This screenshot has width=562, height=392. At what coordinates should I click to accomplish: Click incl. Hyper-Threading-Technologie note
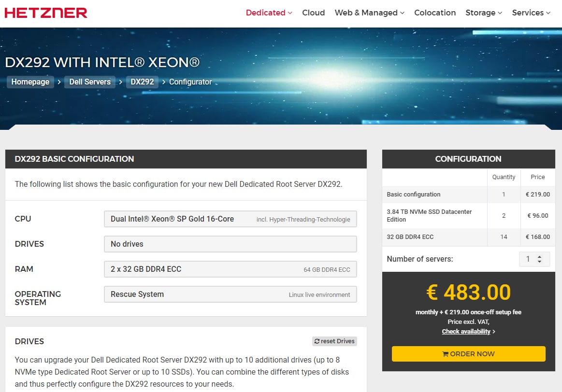[x=303, y=220]
